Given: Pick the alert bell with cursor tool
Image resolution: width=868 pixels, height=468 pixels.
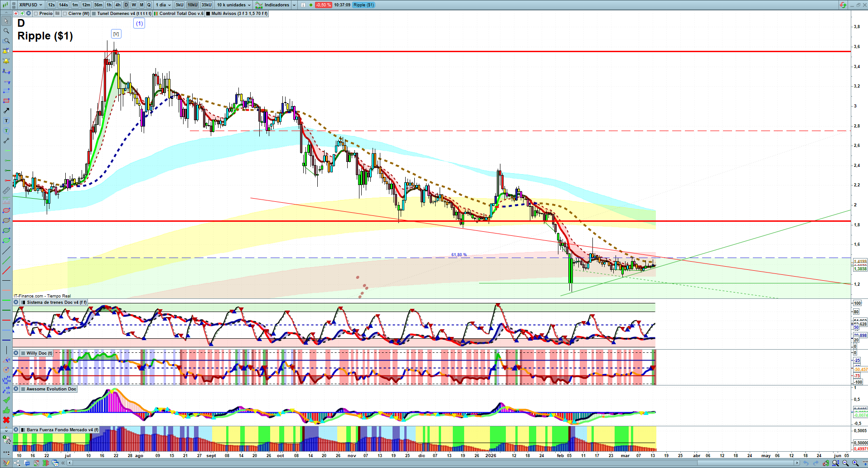Looking at the screenshot, I should (x=6, y=51).
